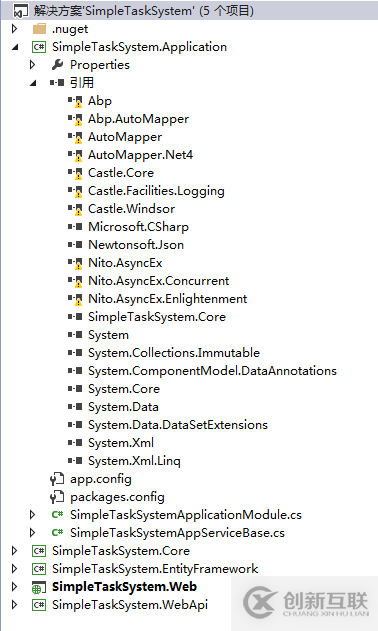Collapse the 引用 references node
The width and height of the screenshot is (378, 631).
(x=33, y=83)
